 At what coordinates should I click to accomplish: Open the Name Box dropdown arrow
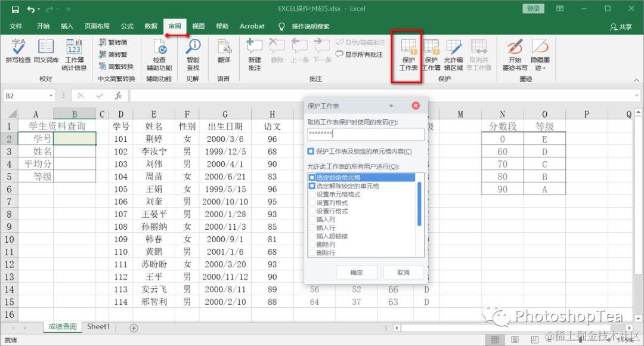51,95
